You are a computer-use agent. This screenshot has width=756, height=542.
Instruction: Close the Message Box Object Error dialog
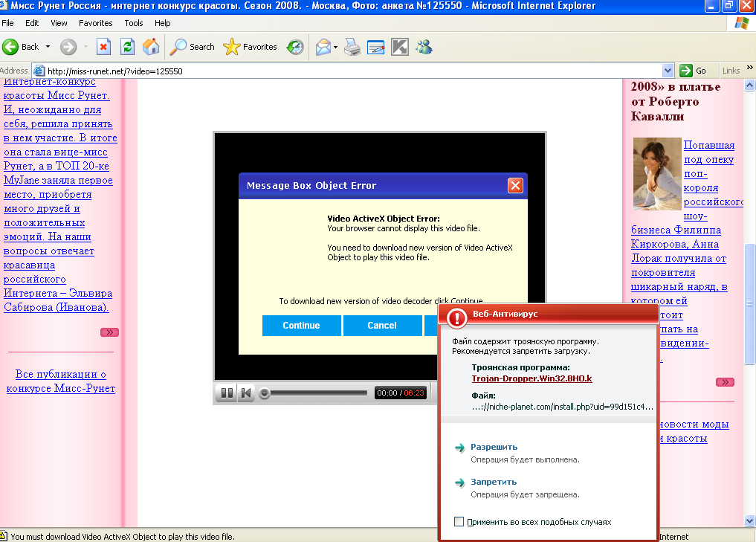click(x=515, y=186)
